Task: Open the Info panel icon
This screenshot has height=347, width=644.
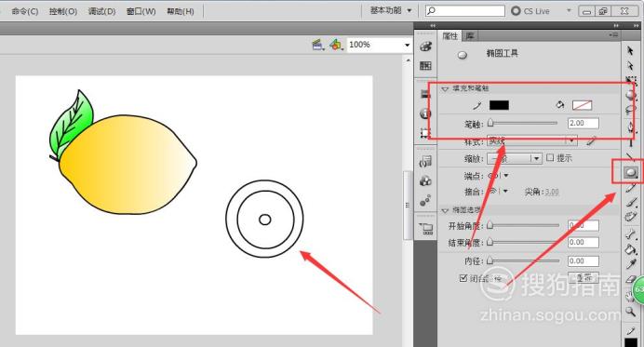Action: pyautogui.click(x=425, y=113)
